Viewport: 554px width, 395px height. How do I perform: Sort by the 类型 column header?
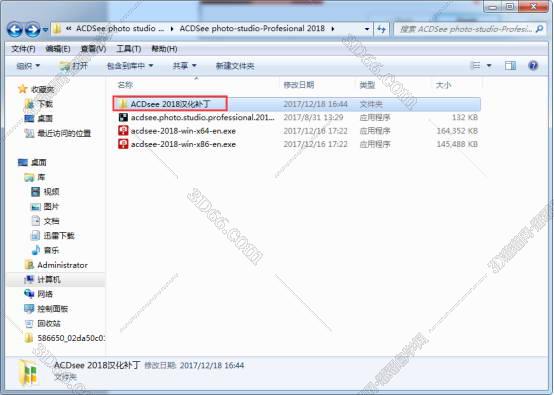click(x=367, y=85)
